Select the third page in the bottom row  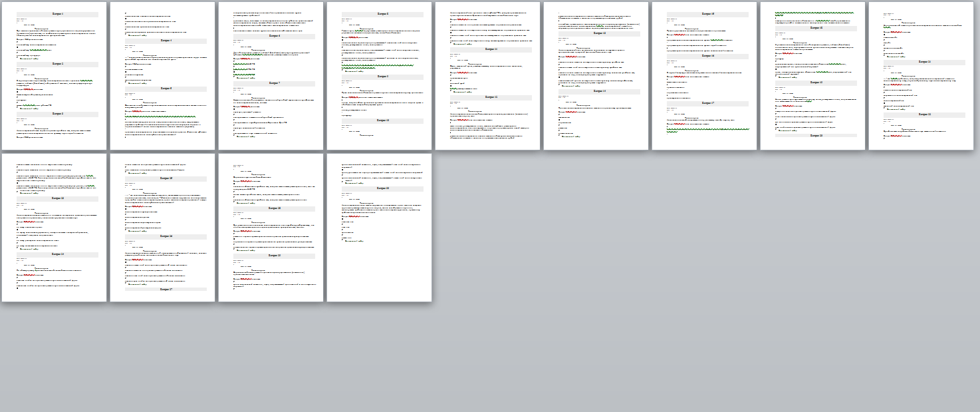pyautogui.click(x=271, y=228)
